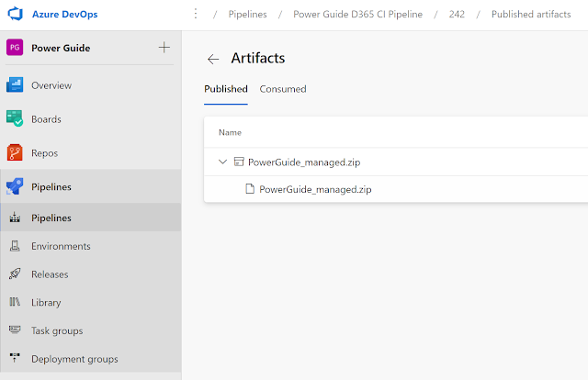The height and width of the screenshot is (380, 588).
Task: Open Repos in the sidebar
Action: 45,153
